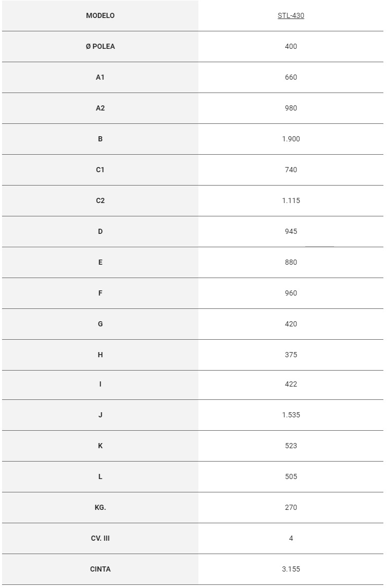Click the H value 375

[291, 355]
